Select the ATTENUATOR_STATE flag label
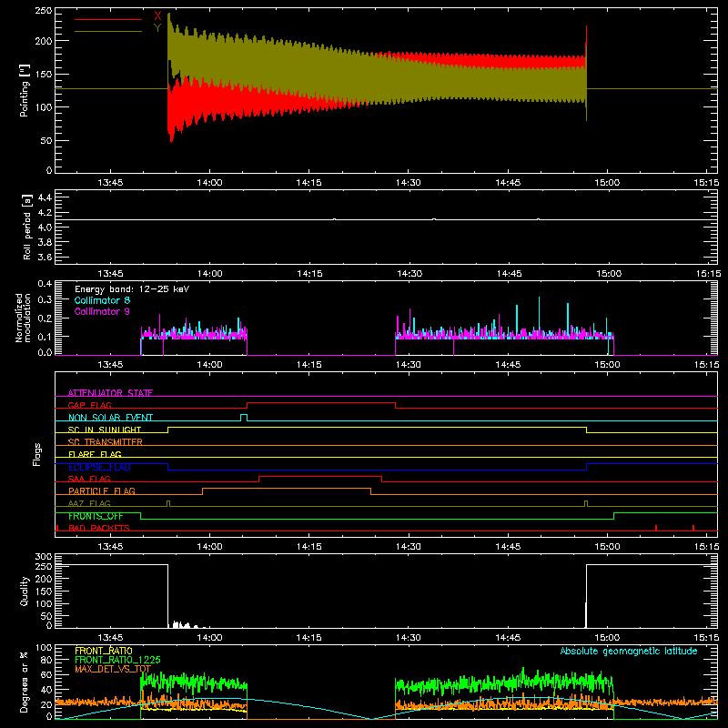Image resolution: width=728 pixels, height=728 pixels. (110, 393)
